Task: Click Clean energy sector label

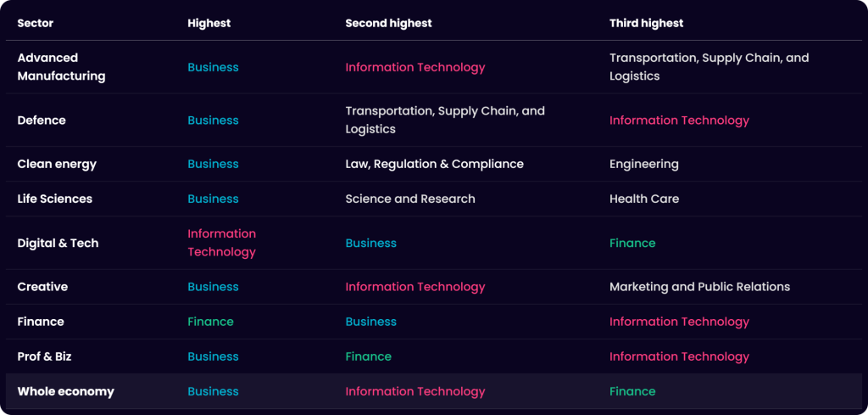Action: click(x=57, y=164)
